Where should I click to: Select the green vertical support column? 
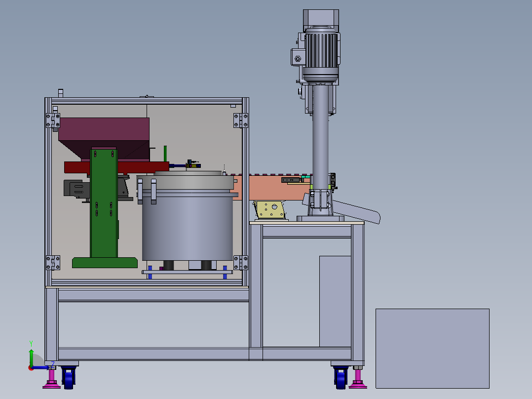coord(104,202)
